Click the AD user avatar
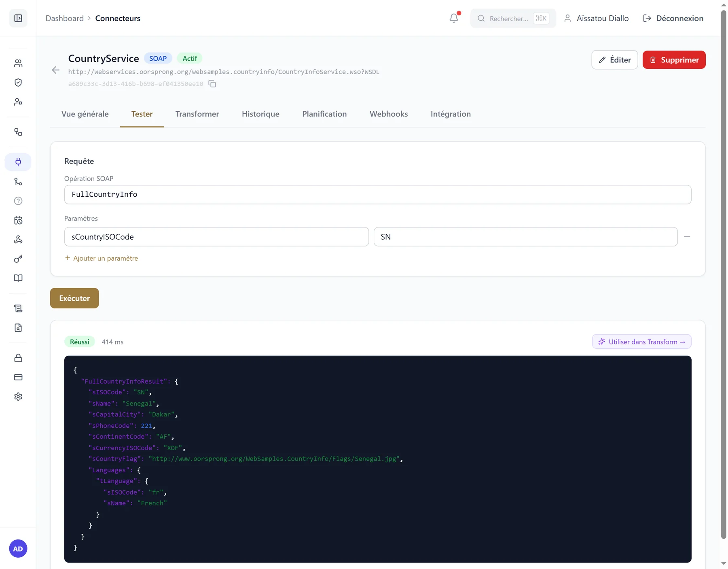This screenshot has width=728, height=569. 18,549
